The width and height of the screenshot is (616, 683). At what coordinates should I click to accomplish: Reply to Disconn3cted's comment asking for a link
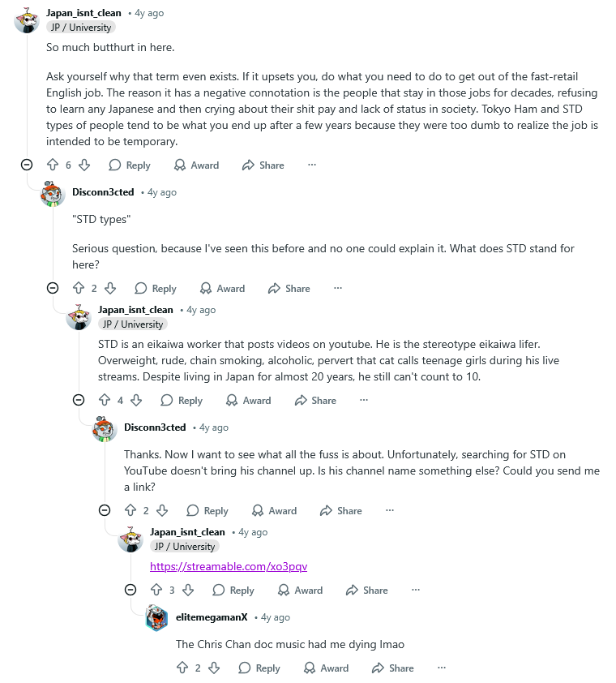click(207, 510)
